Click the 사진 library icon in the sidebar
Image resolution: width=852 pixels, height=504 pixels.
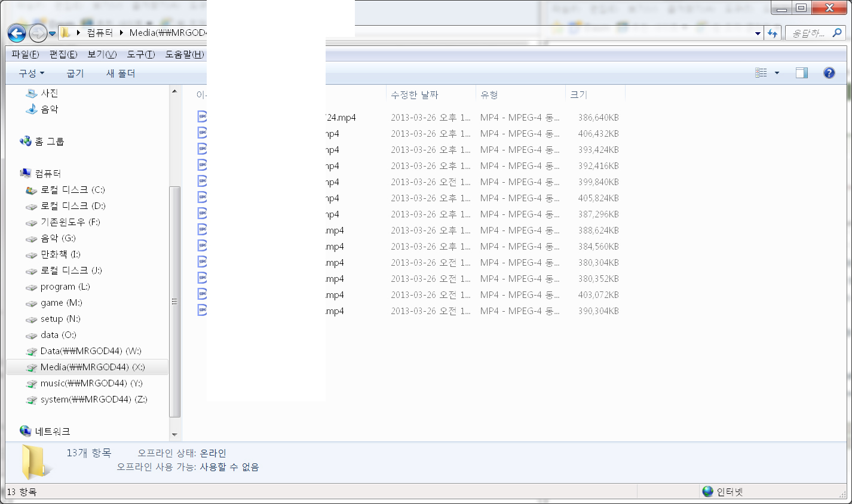pos(32,93)
